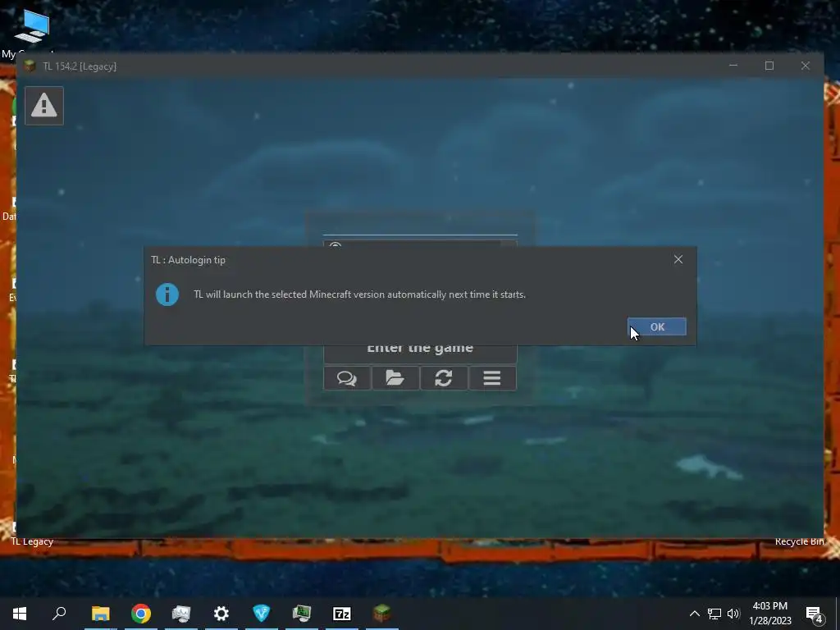The image size is (840, 630).
Task: Open File Explorer from the taskbar
Action: coord(100,614)
